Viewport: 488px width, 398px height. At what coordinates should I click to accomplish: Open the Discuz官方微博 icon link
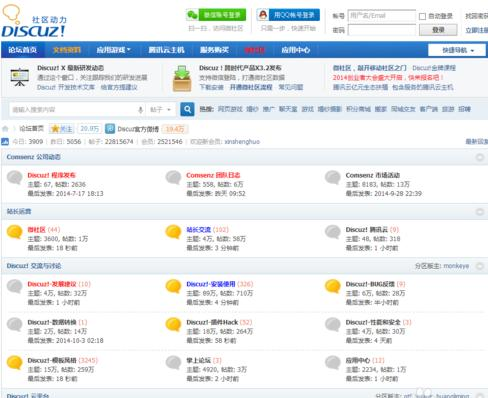click(x=110, y=129)
